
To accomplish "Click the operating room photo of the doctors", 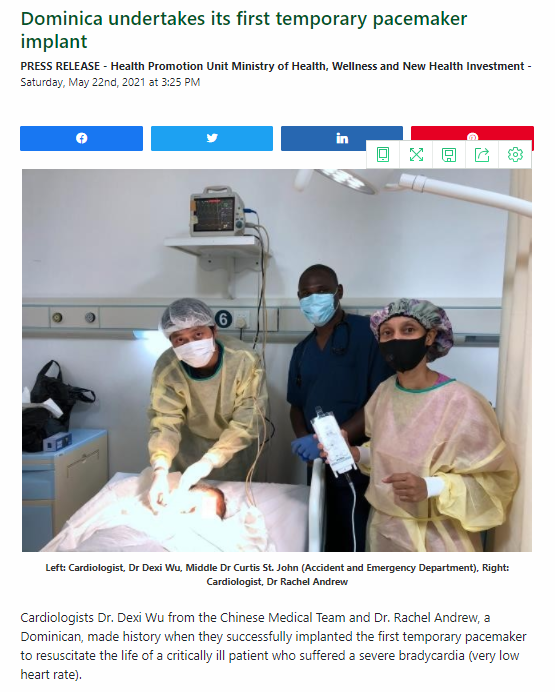I will [x=277, y=360].
